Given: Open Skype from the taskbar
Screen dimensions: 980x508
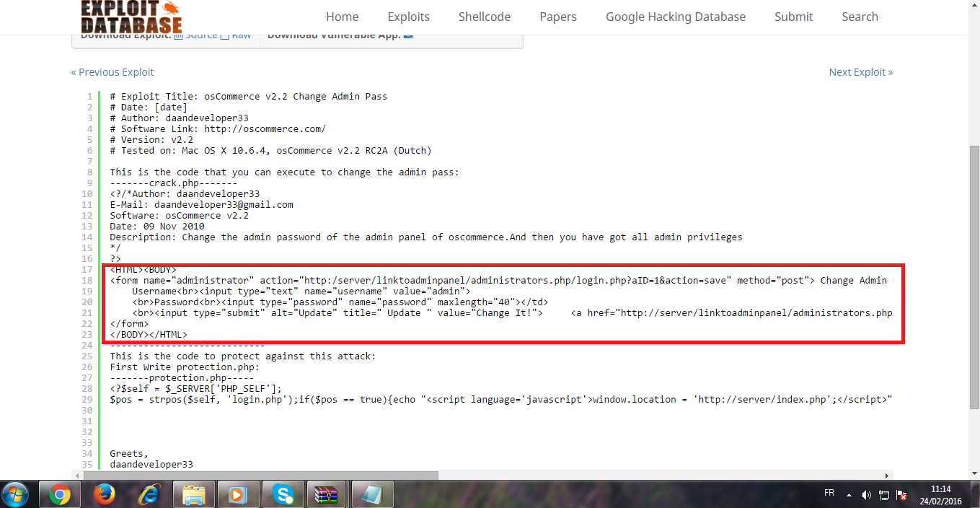Looking at the screenshot, I should pos(282,495).
